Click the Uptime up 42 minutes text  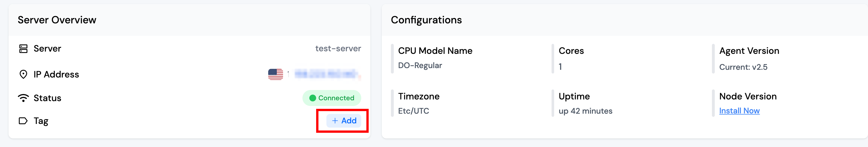585,111
